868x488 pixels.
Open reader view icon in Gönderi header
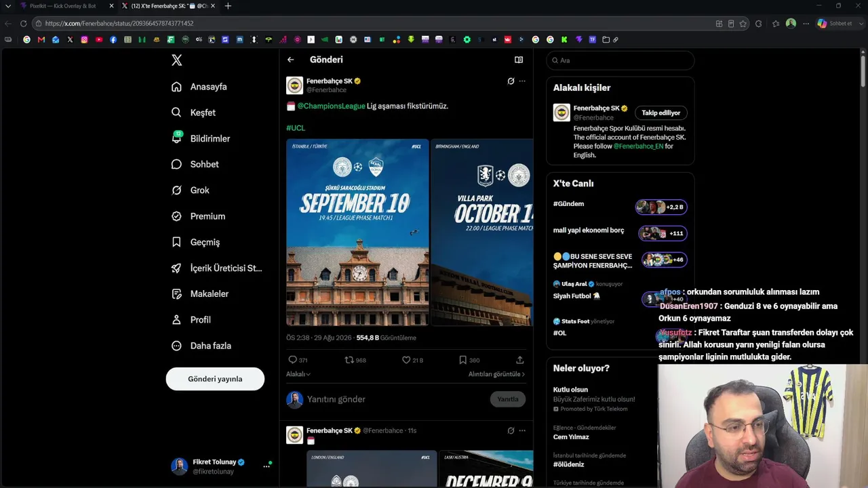519,60
